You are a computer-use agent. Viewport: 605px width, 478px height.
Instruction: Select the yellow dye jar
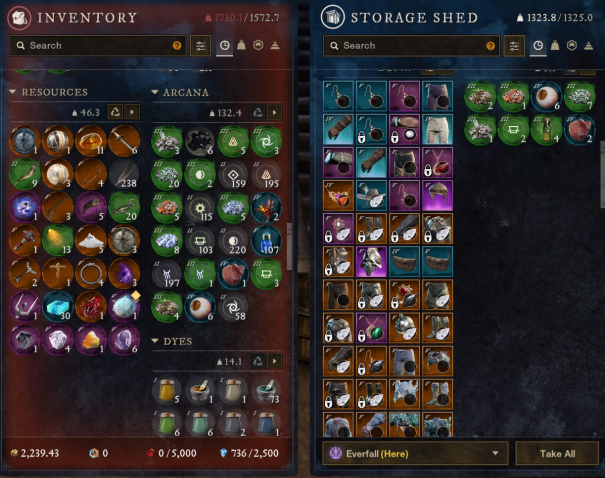[x=167, y=390]
